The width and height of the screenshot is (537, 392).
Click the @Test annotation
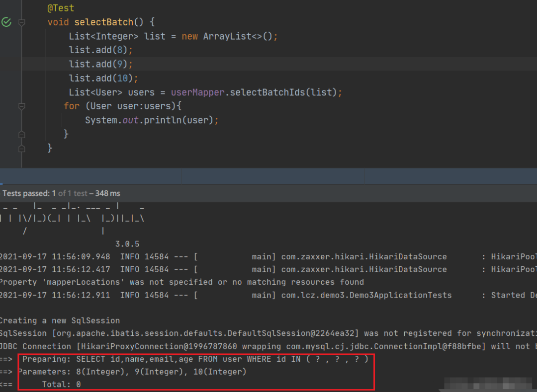tap(61, 8)
